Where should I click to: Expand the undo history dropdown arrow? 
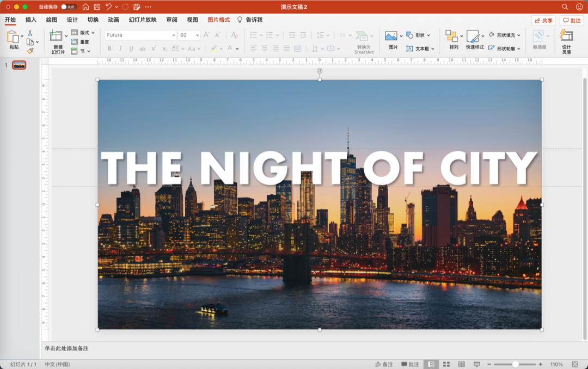(x=117, y=7)
